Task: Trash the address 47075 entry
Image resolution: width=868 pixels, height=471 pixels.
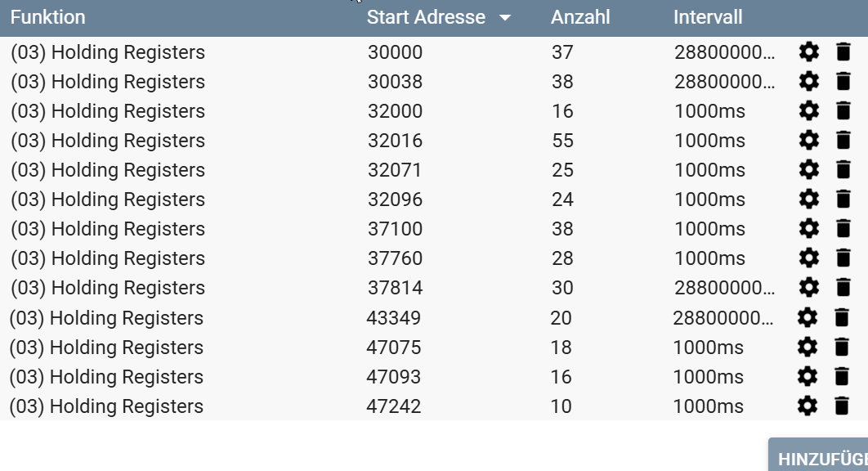Action: tap(842, 348)
